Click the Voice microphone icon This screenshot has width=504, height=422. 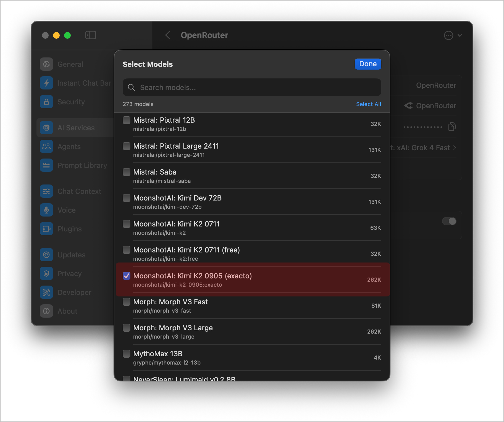[46, 210]
